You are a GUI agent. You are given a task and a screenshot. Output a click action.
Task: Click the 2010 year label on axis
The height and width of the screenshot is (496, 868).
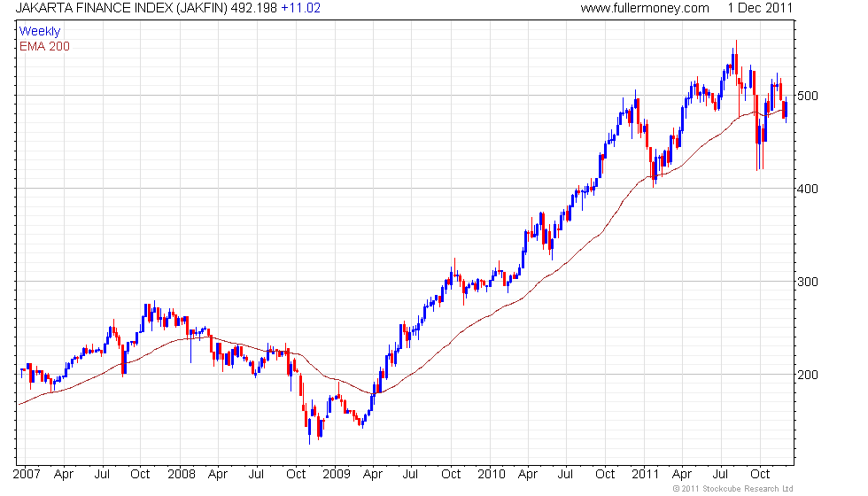pos(492,475)
